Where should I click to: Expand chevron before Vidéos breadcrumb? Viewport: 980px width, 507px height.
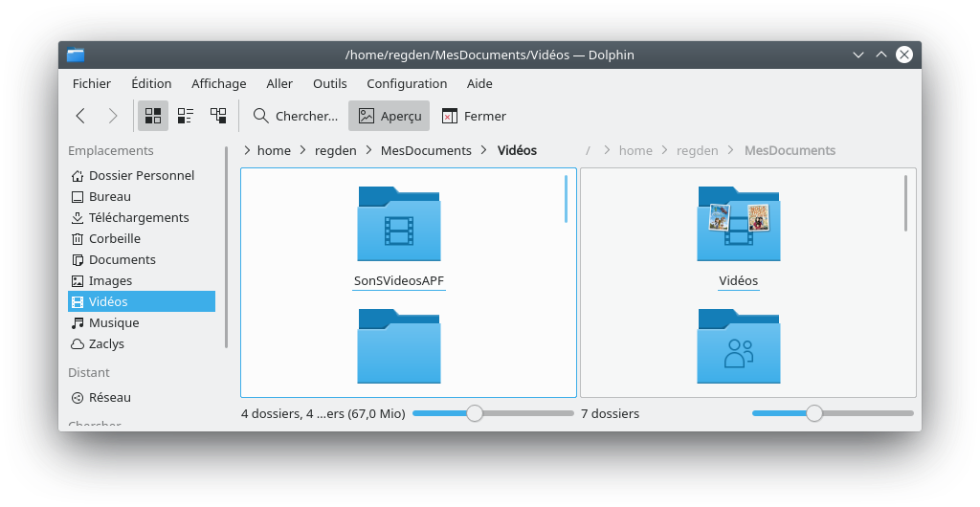(x=485, y=150)
